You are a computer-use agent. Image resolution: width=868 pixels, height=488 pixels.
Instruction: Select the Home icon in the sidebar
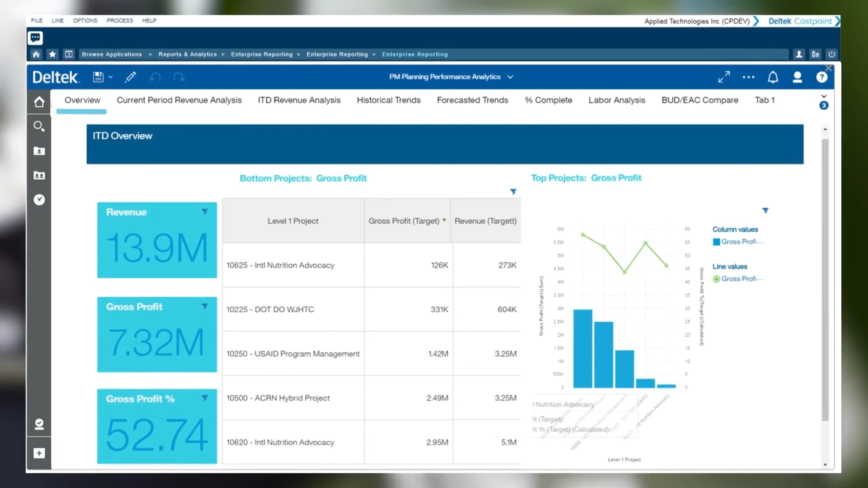tap(39, 102)
